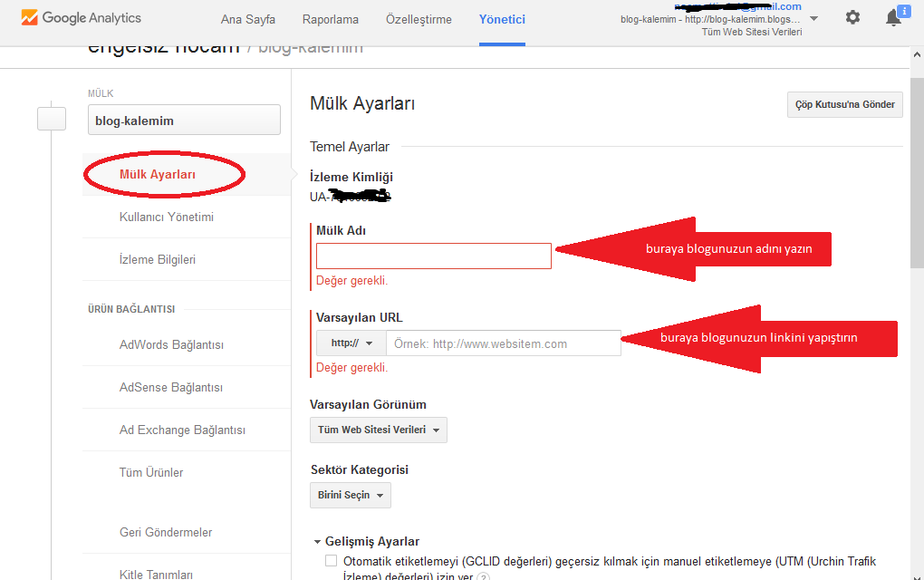
Task: Click the scrollbar up arrow
Action: (x=917, y=54)
